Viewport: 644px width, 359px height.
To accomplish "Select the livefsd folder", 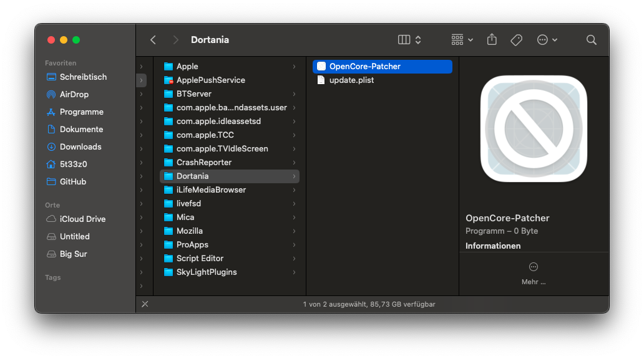I will pos(229,204).
